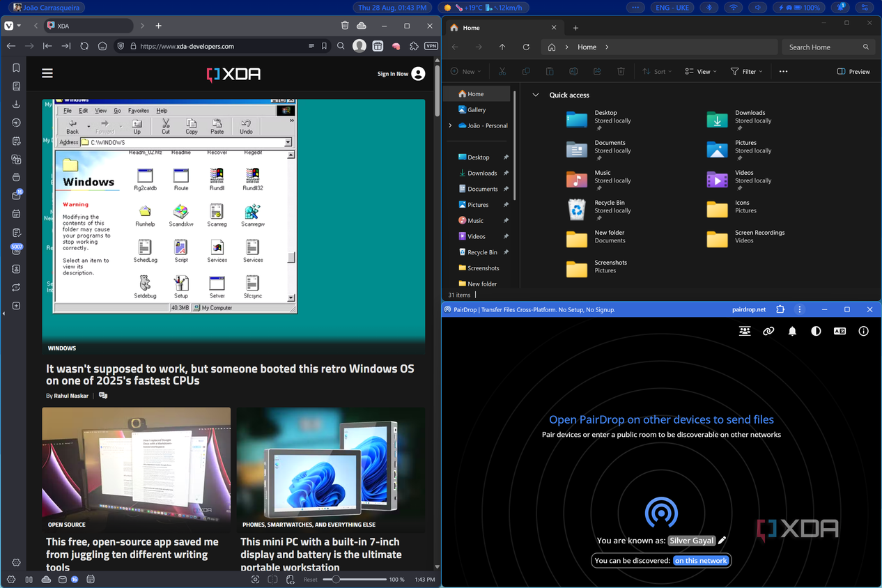Open File Explorer See more options
Viewport: 882px width, 588px height.
(783, 71)
